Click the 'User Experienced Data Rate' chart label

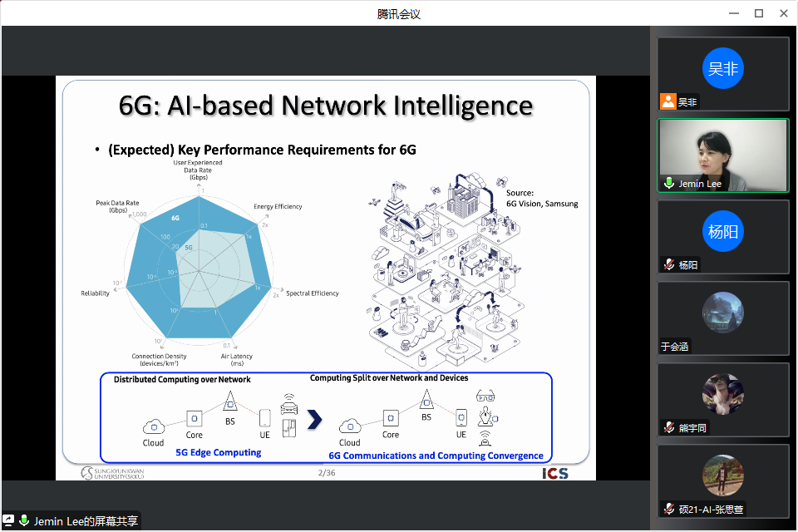(198, 170)
